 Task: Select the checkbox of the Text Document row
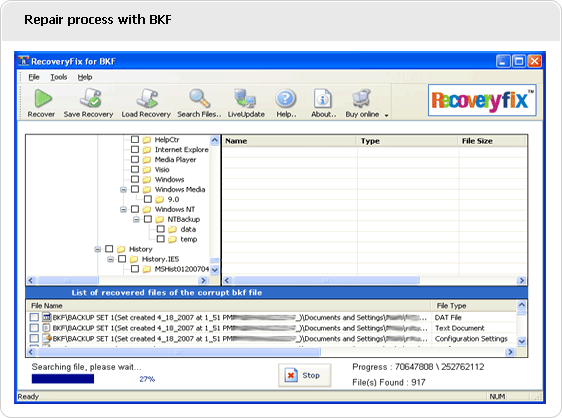34,328
